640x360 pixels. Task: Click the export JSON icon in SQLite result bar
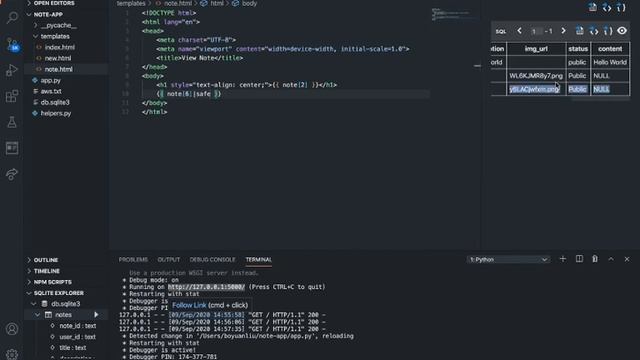608,31
